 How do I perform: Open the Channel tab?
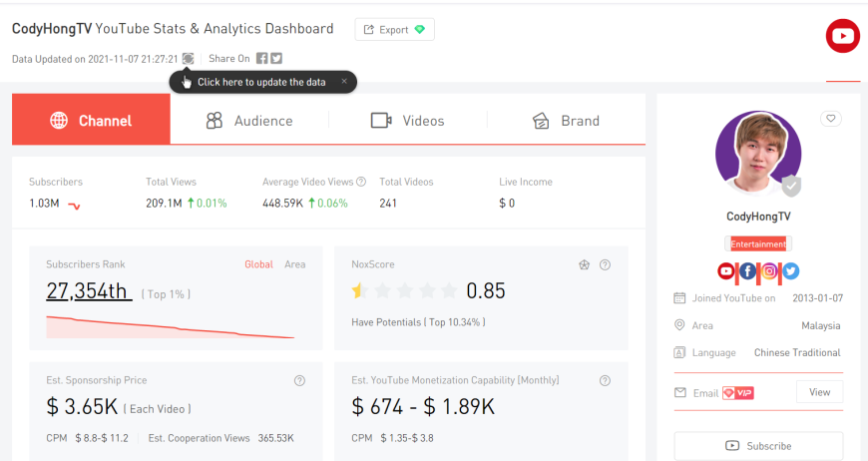(92, 120)
